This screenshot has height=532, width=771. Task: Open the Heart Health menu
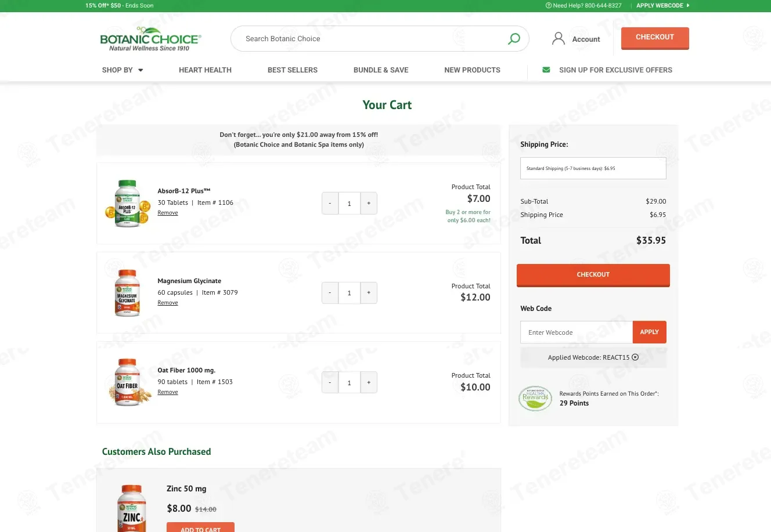click(x=205, y=70)
